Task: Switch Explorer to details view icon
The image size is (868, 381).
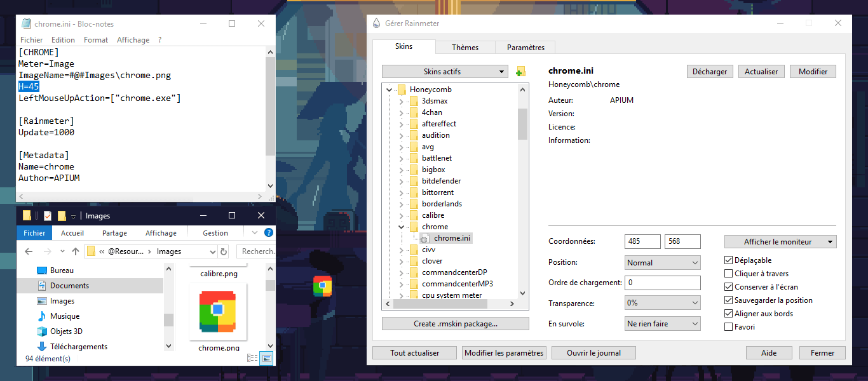Action: tap(253, 359)
